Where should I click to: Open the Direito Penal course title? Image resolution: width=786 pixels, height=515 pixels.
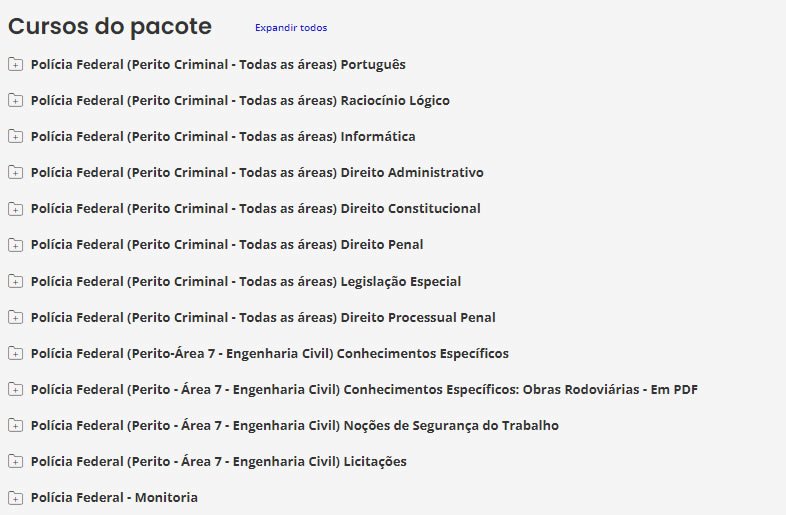(227, 245)
